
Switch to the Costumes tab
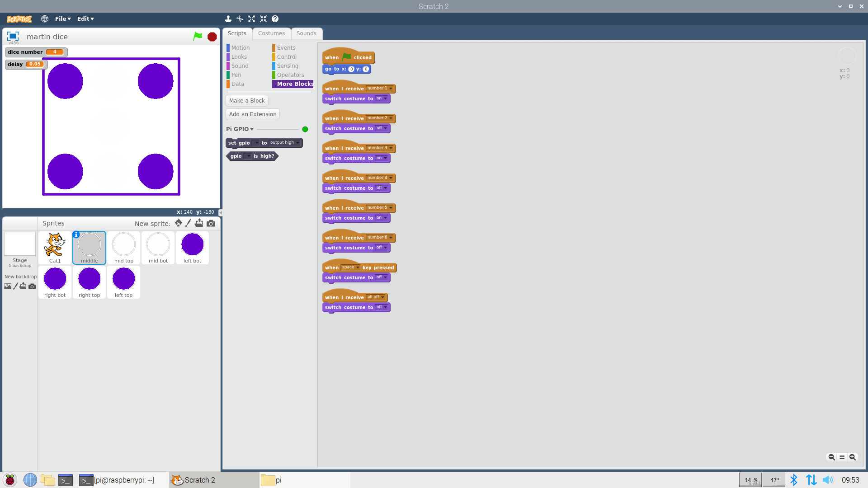pyautogui.click(x=271, y=33)
